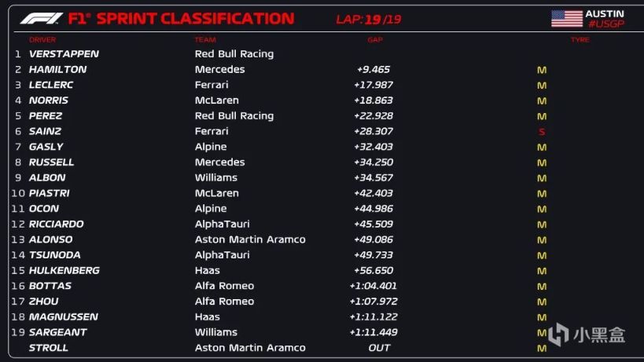Click Stroll's medium tyre icon
This screenshot has width=644, height=362.
(542, 349)
